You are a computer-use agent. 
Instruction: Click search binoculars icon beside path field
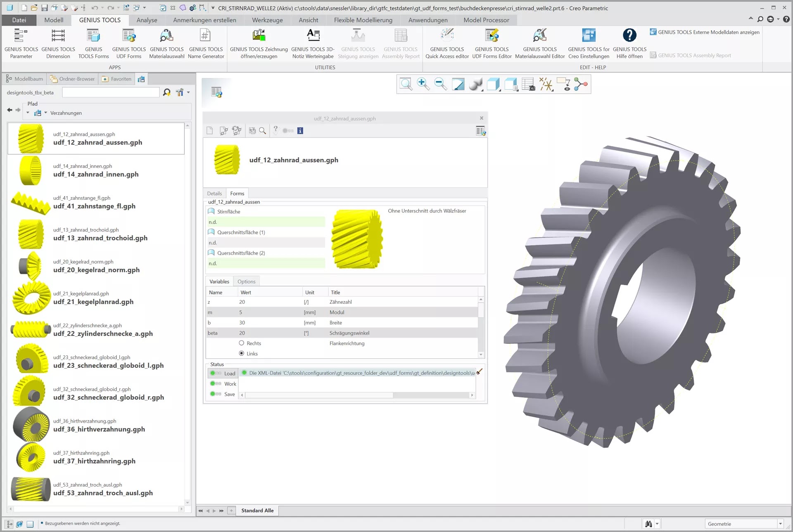167,92
